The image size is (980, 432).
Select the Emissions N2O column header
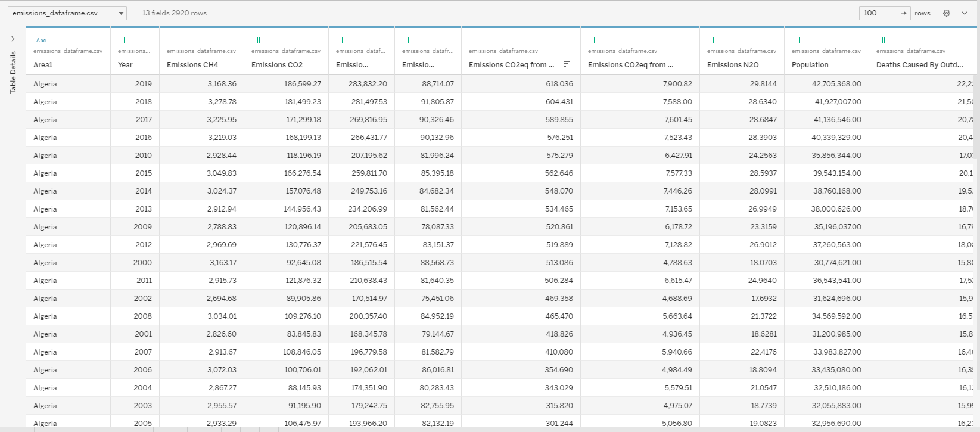pyautogui.click(x=733, y=65)
